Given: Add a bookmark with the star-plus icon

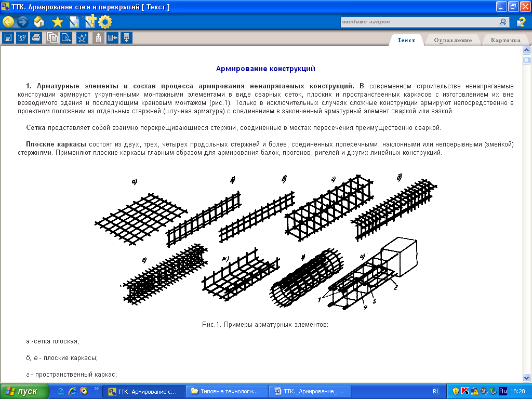Looking at the screenshot, I should 82,37.
